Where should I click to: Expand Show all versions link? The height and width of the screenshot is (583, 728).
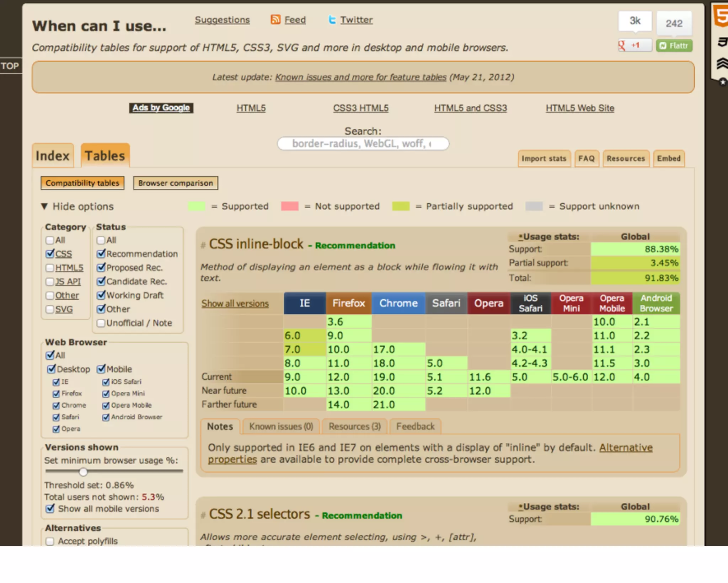tap(235, 304)
